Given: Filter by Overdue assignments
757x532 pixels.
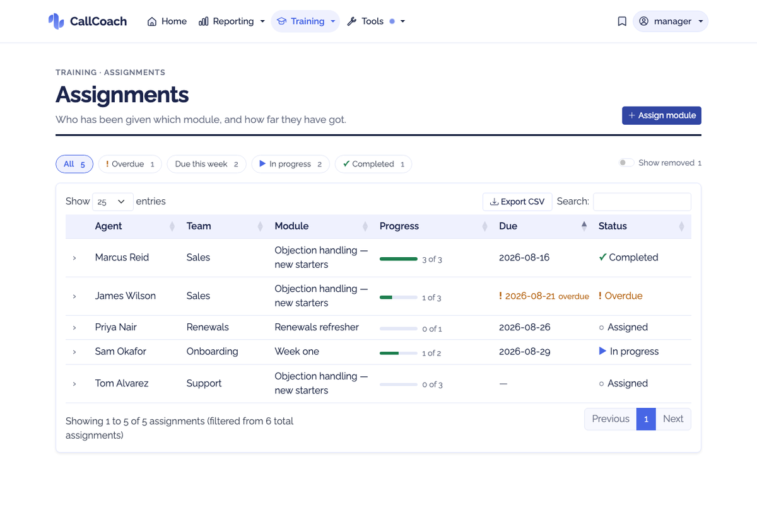Looking at the screenshot, I should [x=130, y=164].
